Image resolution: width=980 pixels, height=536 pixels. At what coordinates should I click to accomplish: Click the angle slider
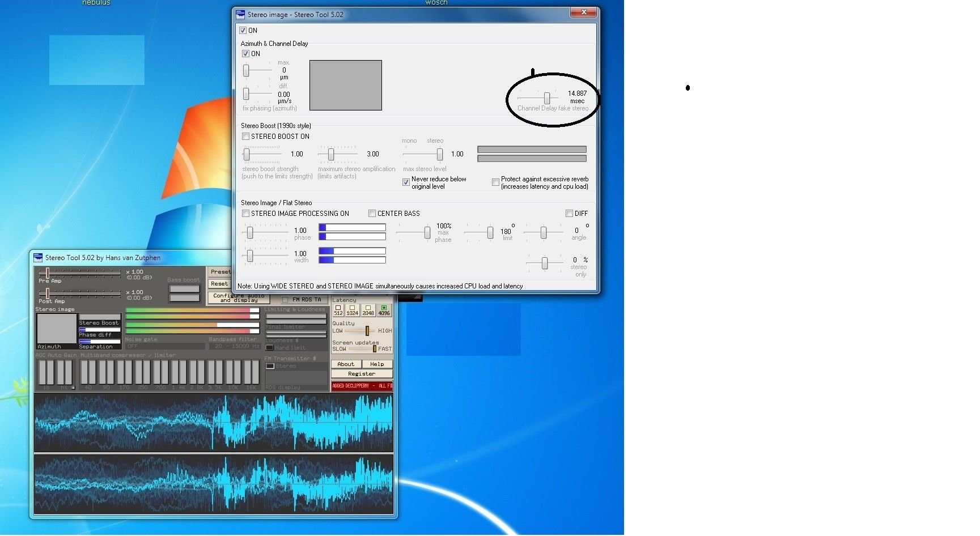coord(544,232)
